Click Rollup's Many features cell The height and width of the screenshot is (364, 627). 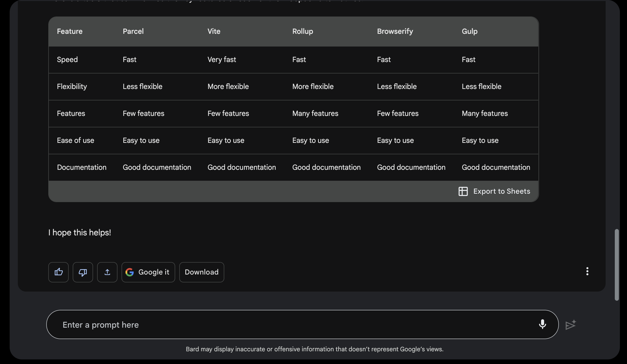click(315, 113)
